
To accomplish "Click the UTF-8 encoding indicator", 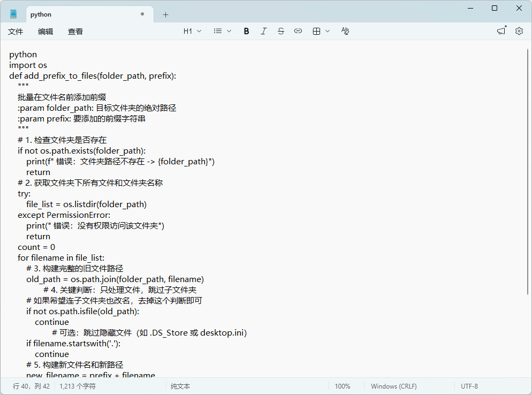I will pos(469,386).
